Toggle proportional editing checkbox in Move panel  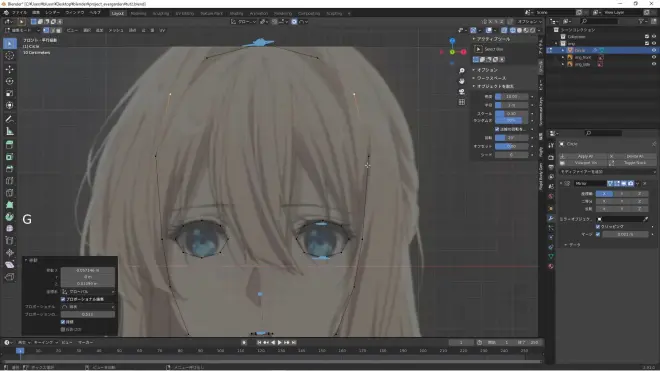pos(63,299)
